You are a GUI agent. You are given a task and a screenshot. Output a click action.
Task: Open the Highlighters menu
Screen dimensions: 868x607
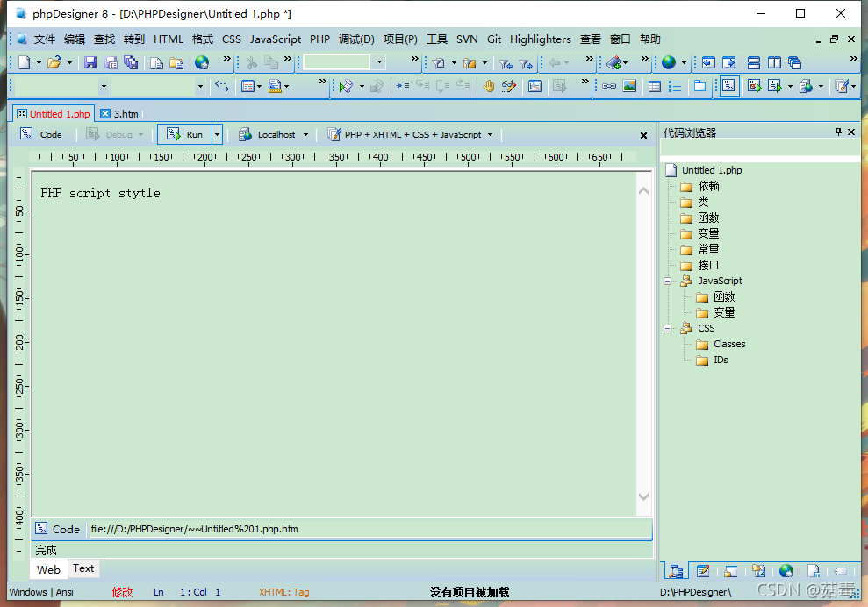541,39
